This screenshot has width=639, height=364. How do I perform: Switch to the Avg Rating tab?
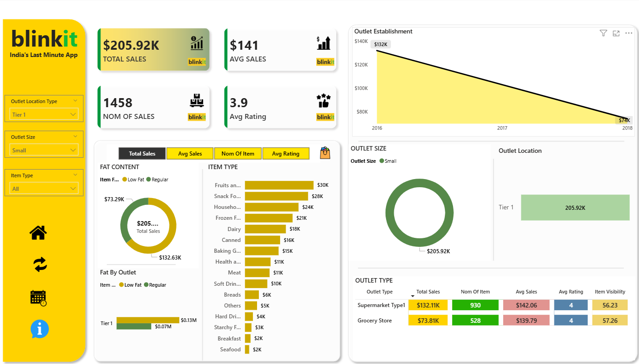(286, 153)
